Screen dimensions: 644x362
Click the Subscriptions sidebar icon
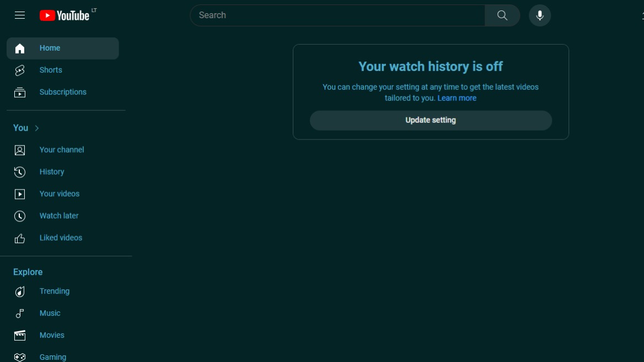[x=20, y=93]
